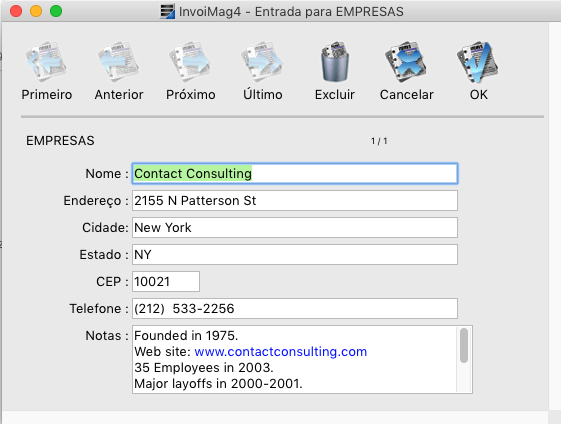Click the InvoiMag4 title bar app icon

coord(167,11)
